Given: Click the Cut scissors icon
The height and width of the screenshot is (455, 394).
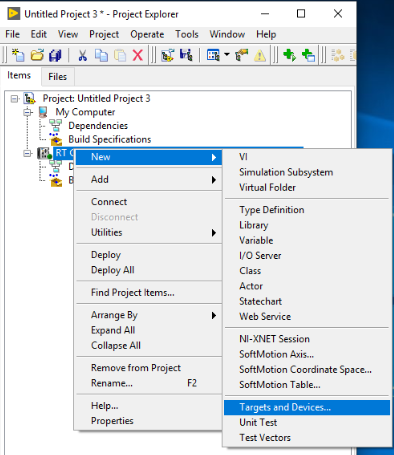Looking at the screenshot, I should pyautogui.click(x=82, y=55).
